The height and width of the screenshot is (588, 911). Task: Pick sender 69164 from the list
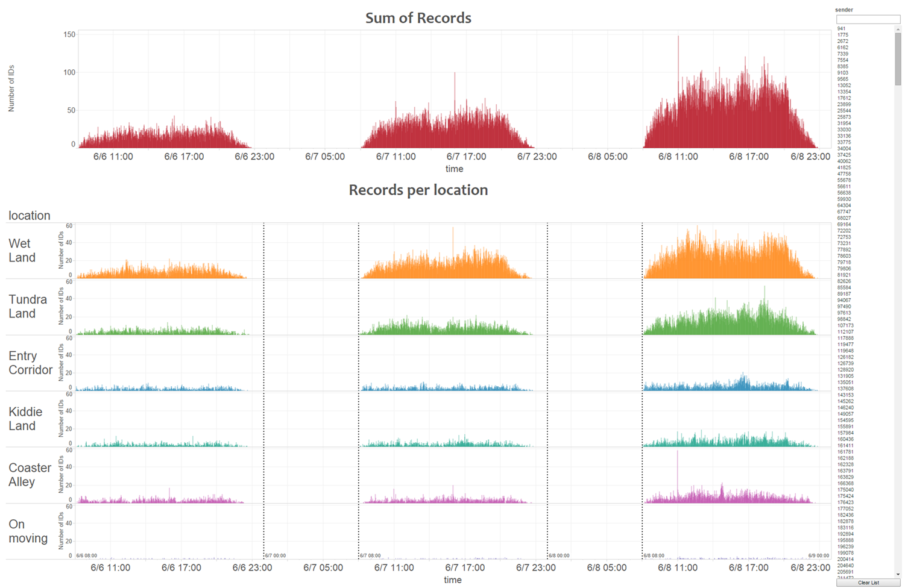coord(844,225)
